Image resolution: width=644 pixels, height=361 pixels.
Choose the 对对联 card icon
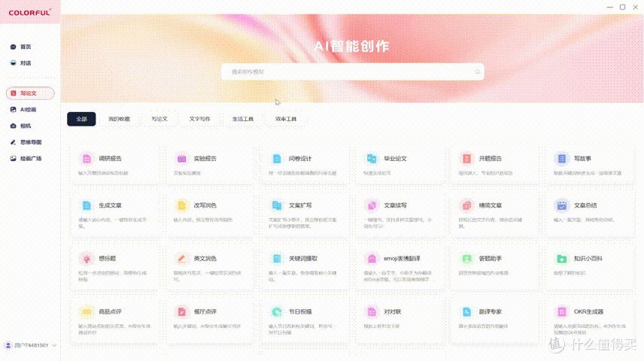pyautogui.click(x=372, y=312)
